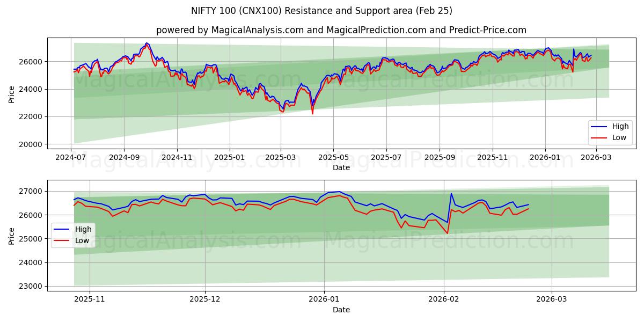The width and height of the screenshot is (644, 322).
Task: Click the peak of the blue High line near 2024-10
Action: point(147,44)
